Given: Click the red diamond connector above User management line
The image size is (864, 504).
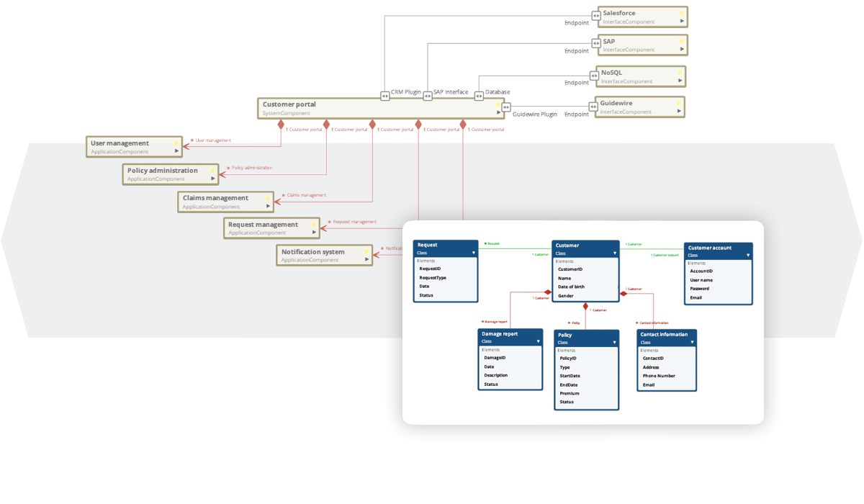Looking at the screenshot, I should 282,125.
